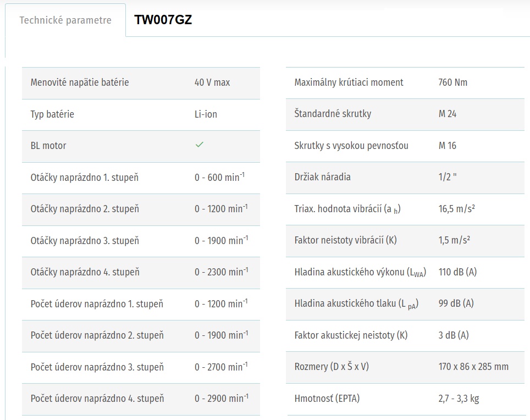530x420 pixels.
Task: Click Skrutky s vysokou pevnosťou row
Action: [405, 146]
